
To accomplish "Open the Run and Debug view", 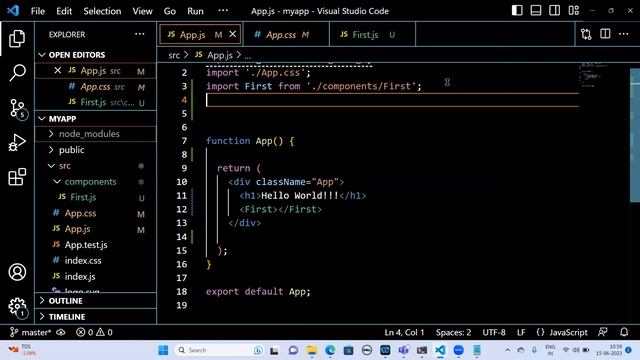I will (17, 142).
